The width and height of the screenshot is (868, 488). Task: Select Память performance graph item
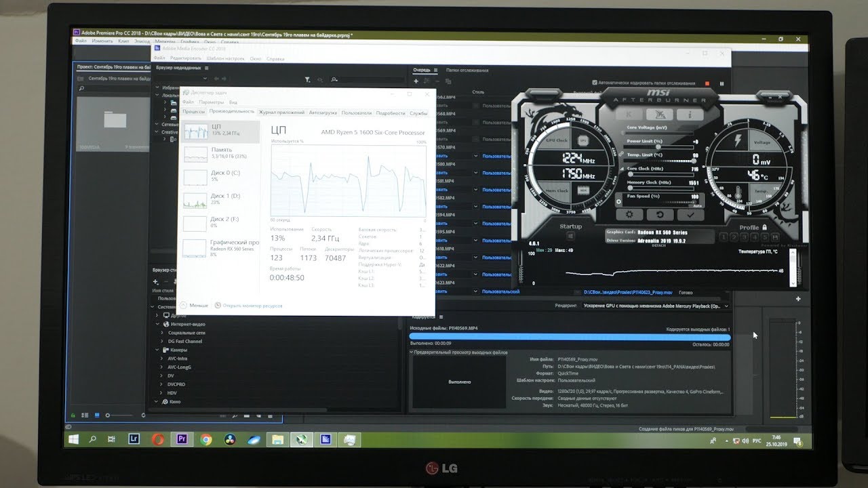(220, 154)
